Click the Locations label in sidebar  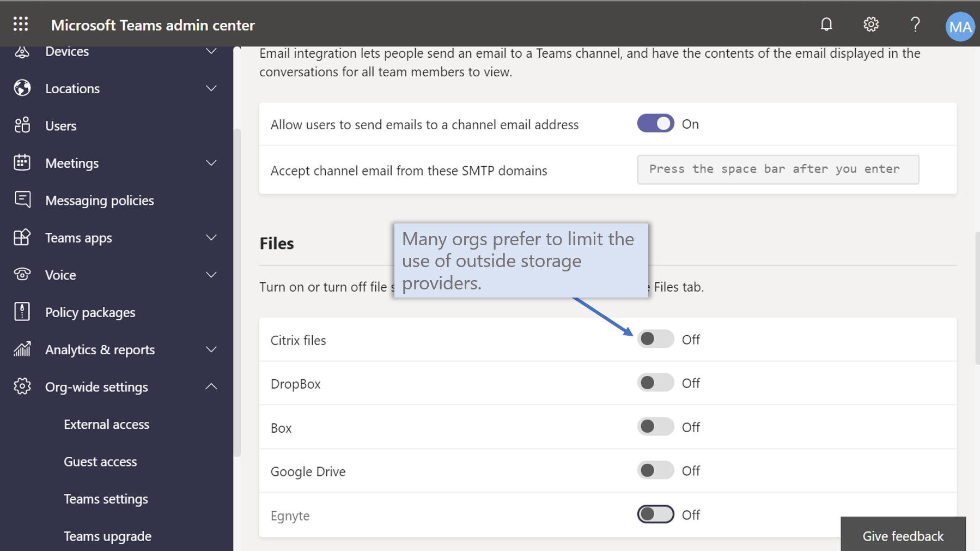72,88
